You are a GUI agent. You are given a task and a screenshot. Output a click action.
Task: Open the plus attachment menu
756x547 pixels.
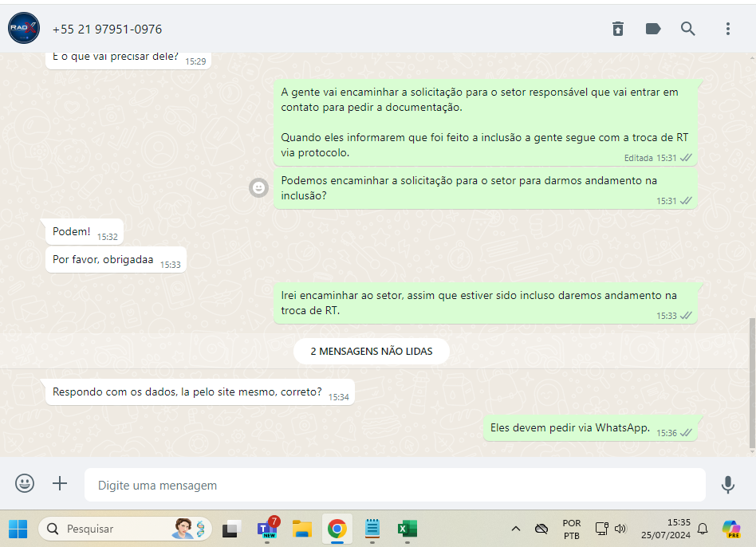pos(60,483)
